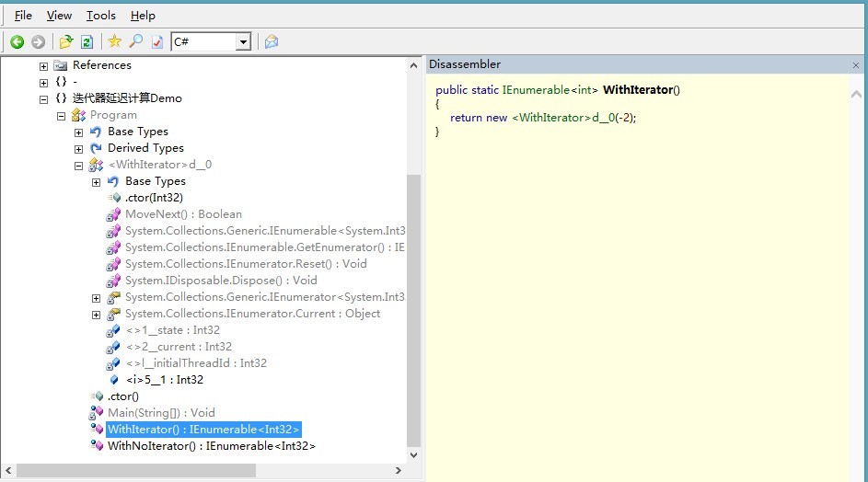
Task: Click the WithNoIterator() method icon
Action: click(x=97, y=445)
